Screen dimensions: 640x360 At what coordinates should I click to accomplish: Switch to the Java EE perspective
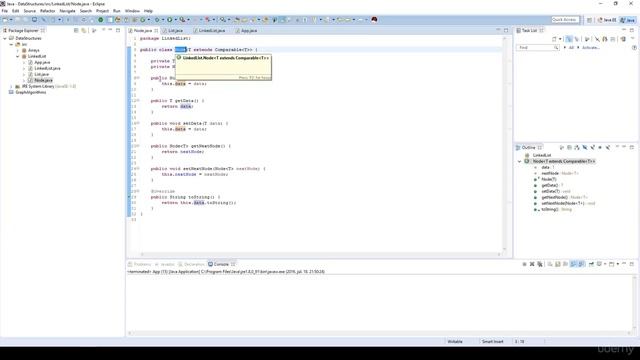[607, 20]
